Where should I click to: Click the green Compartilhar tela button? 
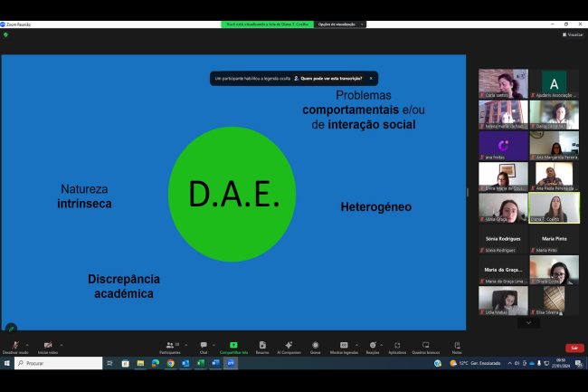coord(233,346)
